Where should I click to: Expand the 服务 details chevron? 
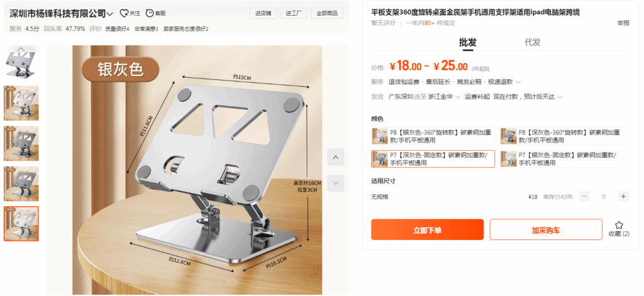(x=518, y=82)
